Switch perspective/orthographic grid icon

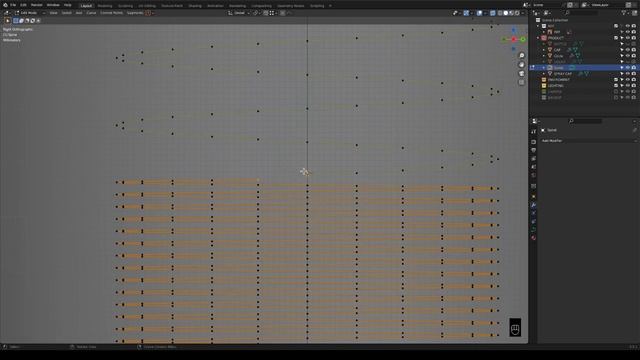(521, 82)
